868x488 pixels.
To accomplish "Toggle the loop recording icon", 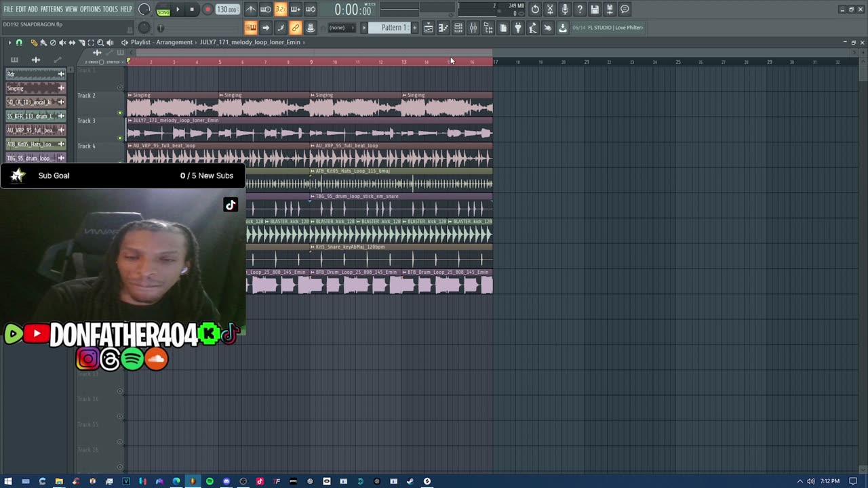I will click(310, 9).
